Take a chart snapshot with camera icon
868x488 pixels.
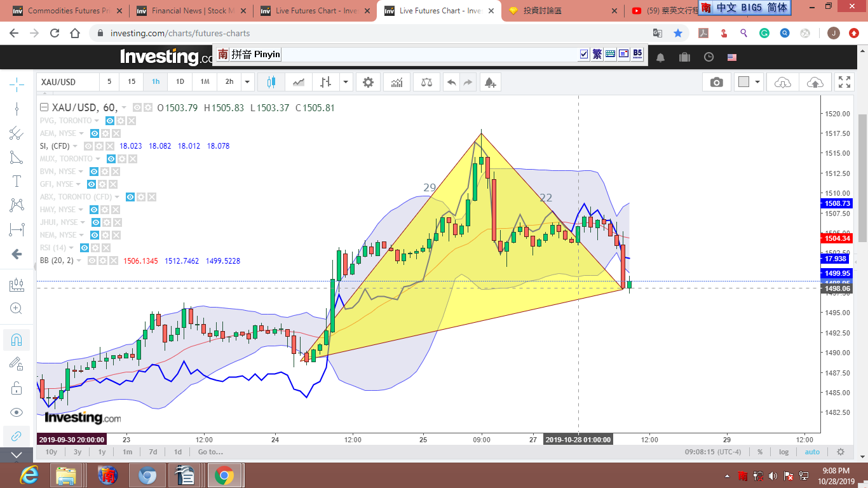click(716, 82)
